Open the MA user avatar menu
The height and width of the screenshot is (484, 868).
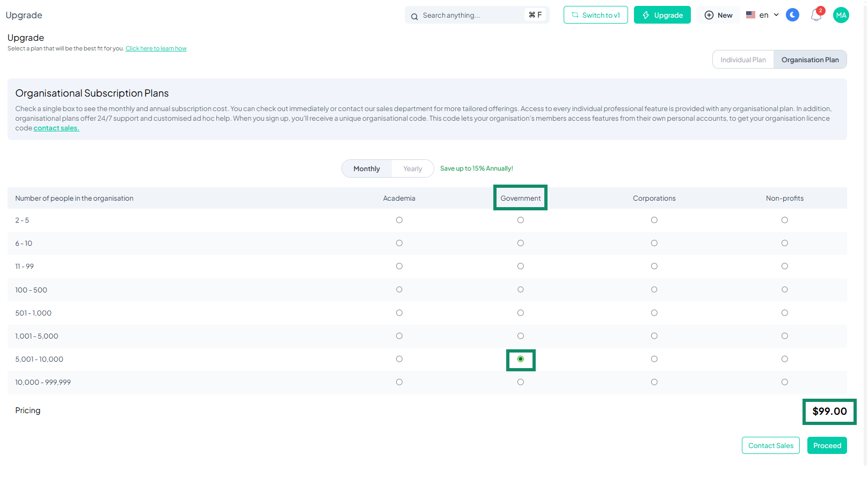841,15
